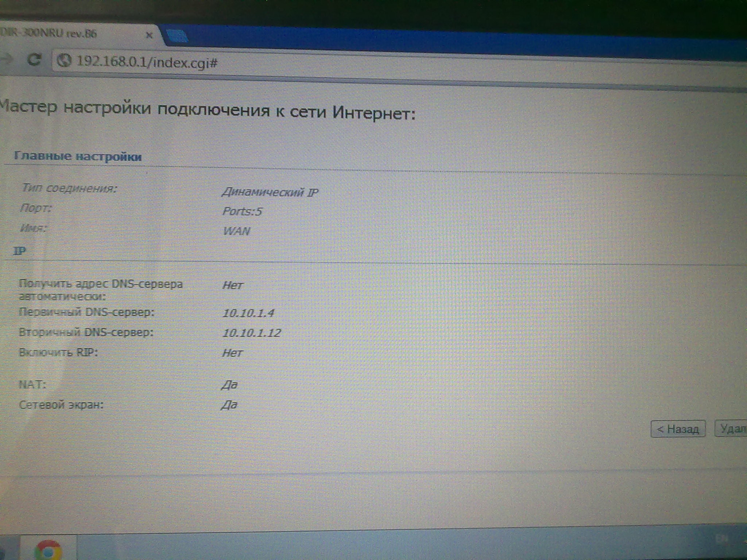Click the EN language indicator in tray
This screenshot has height=560, width=747.
pos(721,538)
